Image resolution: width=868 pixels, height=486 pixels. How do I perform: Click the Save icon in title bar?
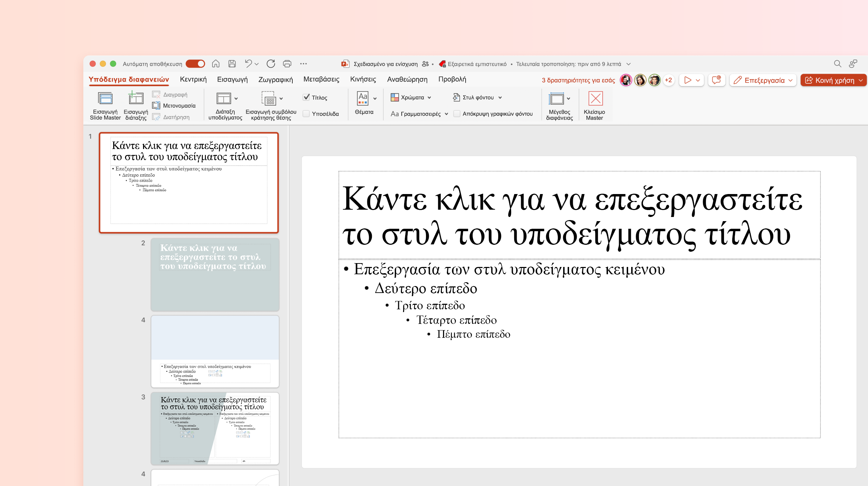point(232,64)
